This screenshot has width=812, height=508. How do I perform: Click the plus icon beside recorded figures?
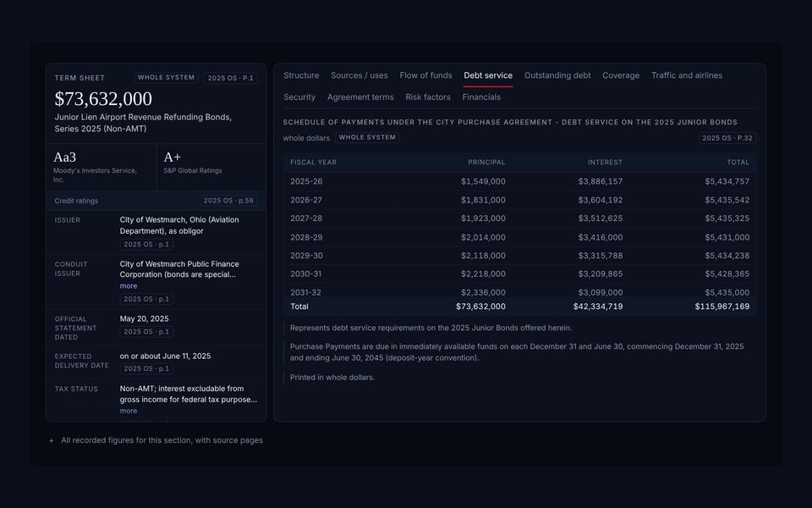52,440
